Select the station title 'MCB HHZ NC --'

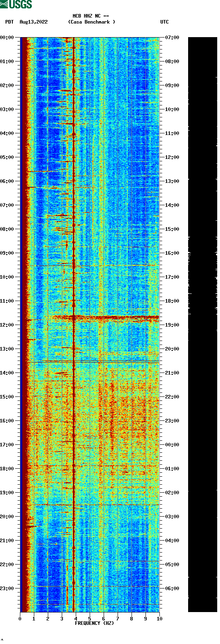click(91, 16)
